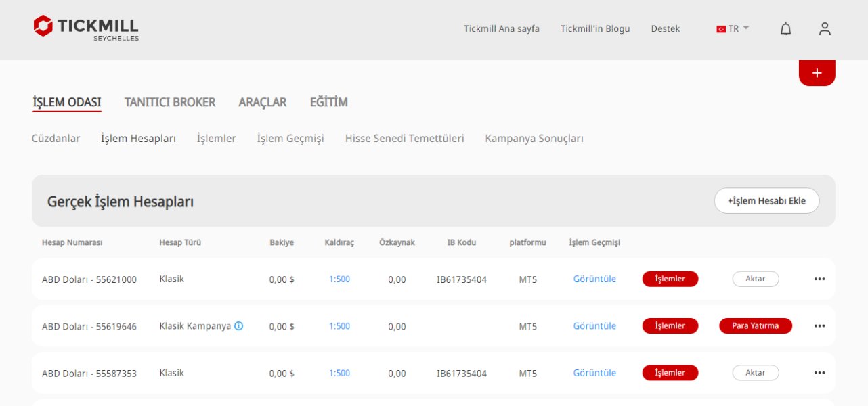
Task: Click the Hesap Numarası column header
Action: (x=72, y=242)
